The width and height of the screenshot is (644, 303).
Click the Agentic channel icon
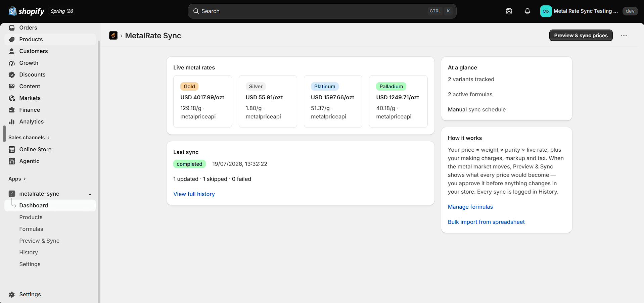[x=12, y=161]
